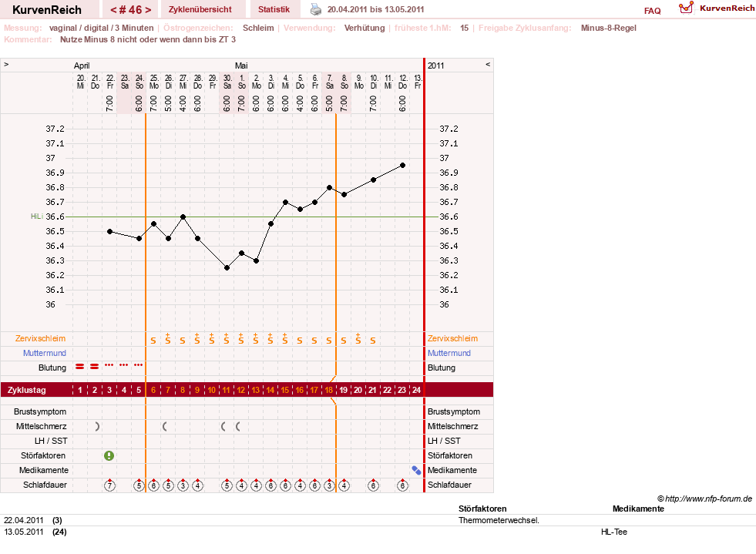Click left Zervixschleim row label
The height and width of the screenshot is (554, 756).
(x=41, y=338)
